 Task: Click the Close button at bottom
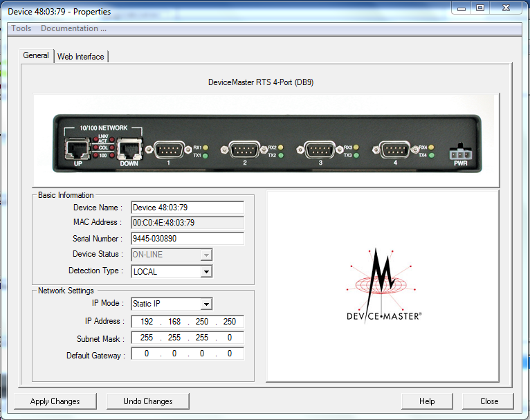pyautogui.click(x=488, y=401)
